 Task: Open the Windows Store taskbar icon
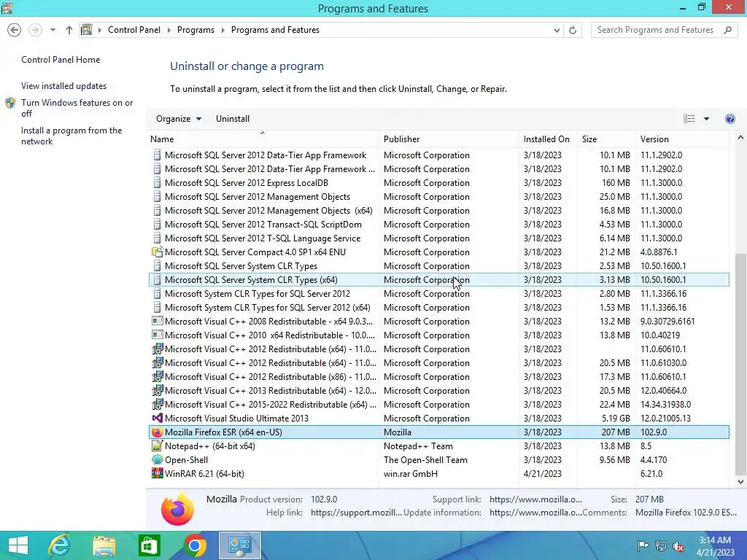point(149,545)
